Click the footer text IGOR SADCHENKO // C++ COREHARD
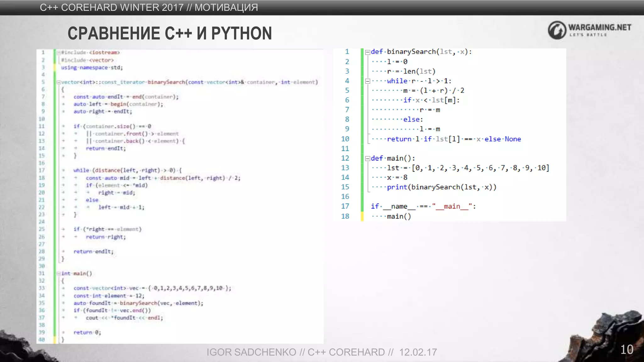Screen dimensions: 644x362 click(x=296, y=352)
